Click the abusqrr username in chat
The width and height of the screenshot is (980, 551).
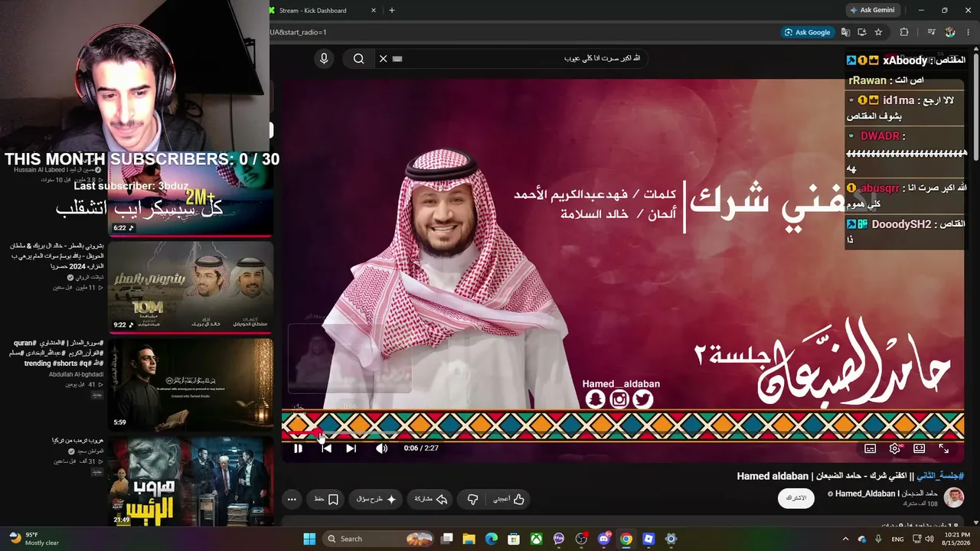click(880, 187)
